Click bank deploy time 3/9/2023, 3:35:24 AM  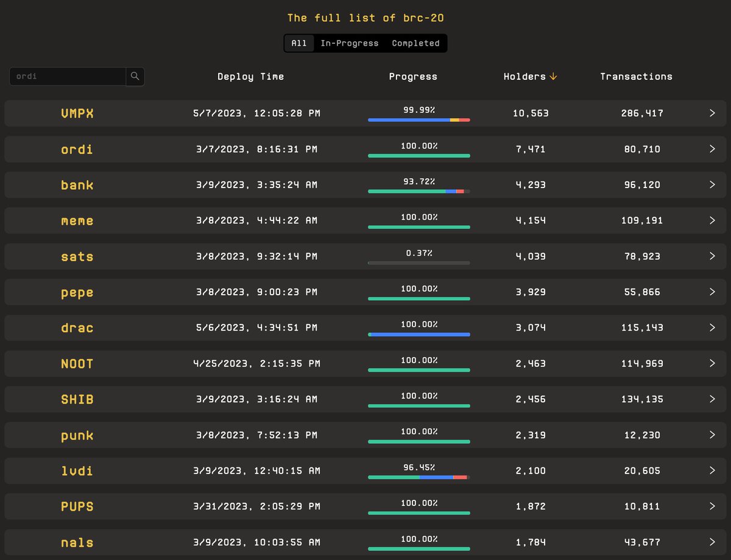tap(256, 184)
